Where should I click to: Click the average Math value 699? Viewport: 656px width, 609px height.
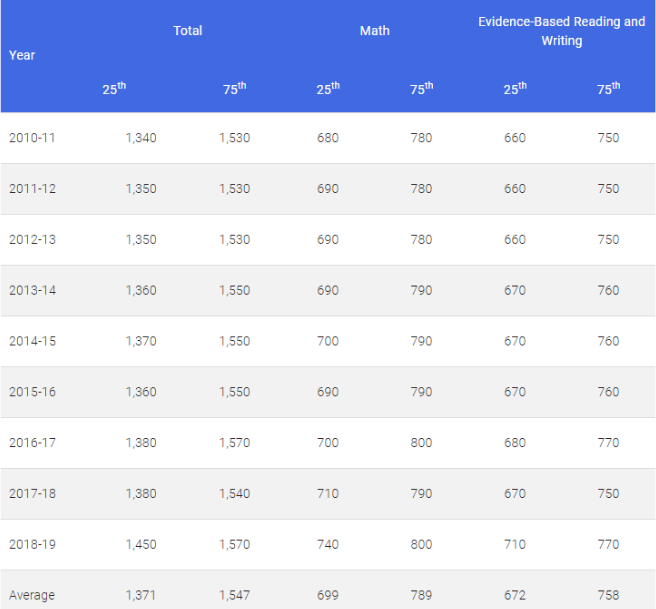pos(328,596)
